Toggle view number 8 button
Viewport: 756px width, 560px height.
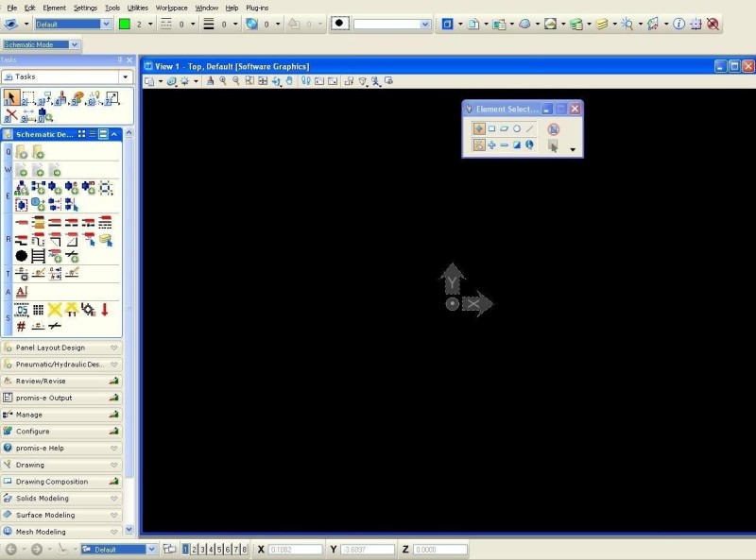point(245,549)
